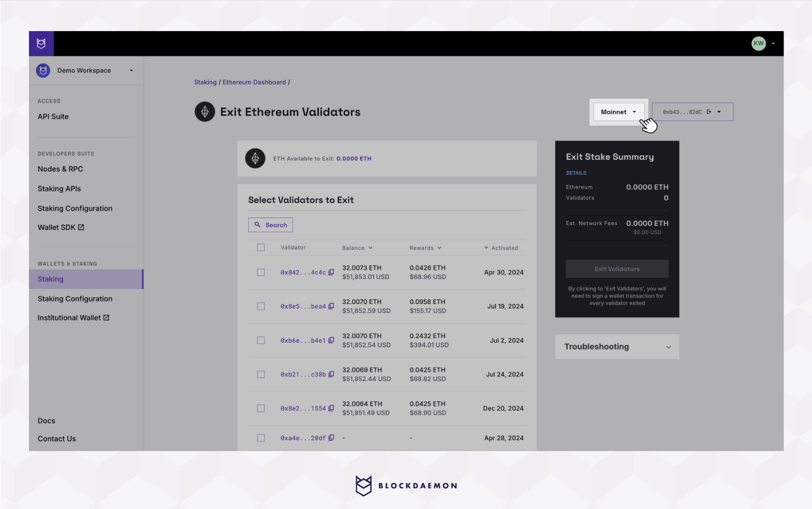This screenshot has height=509, width=812.
Task: Click the Est. Network Fees label
Action: (x=591, y=223)
